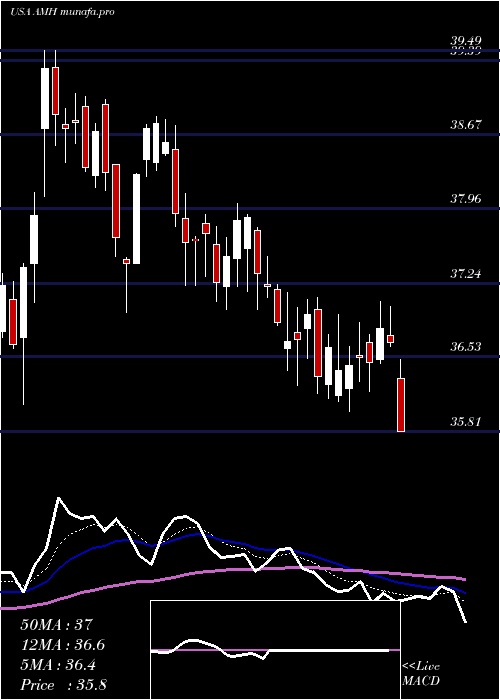Click the '5MA : 36.4' readout
The image size is (500, 700).
tap(57, 665)
